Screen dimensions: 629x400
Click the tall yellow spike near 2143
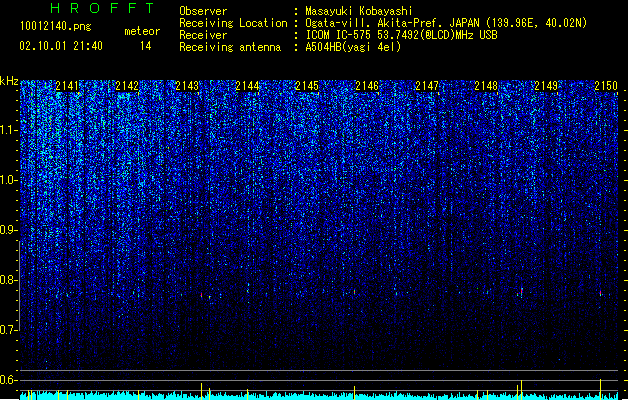(201, 391)
